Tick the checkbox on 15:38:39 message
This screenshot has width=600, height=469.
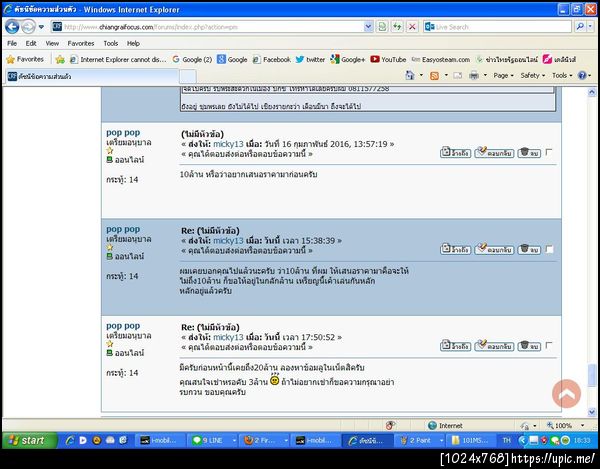point(549,249)
